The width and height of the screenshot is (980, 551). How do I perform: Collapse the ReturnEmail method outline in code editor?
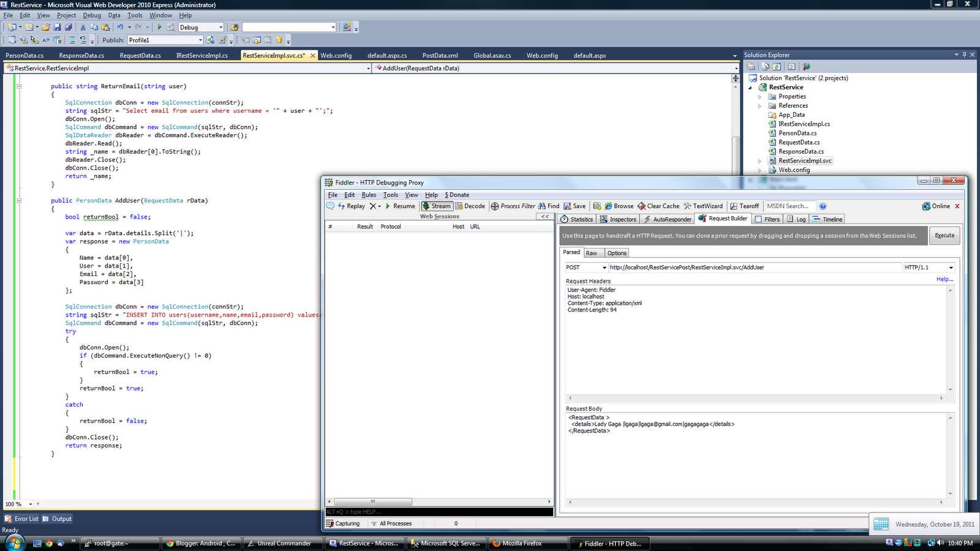19,86
